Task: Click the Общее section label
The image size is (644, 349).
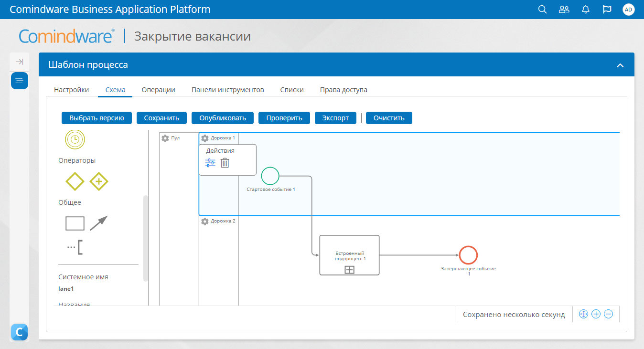Action: pyautogui.click(x=70, y=202)
